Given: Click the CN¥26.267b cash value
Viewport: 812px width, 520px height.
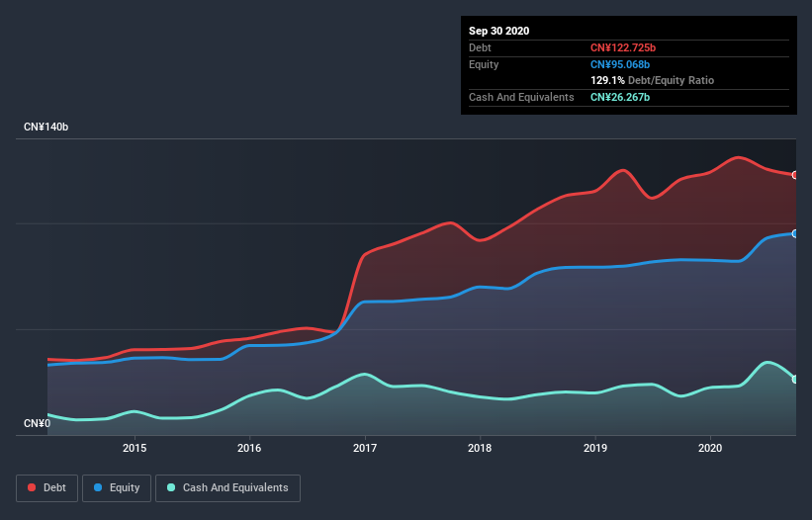Looking at the screenshot, I should 620,97.
